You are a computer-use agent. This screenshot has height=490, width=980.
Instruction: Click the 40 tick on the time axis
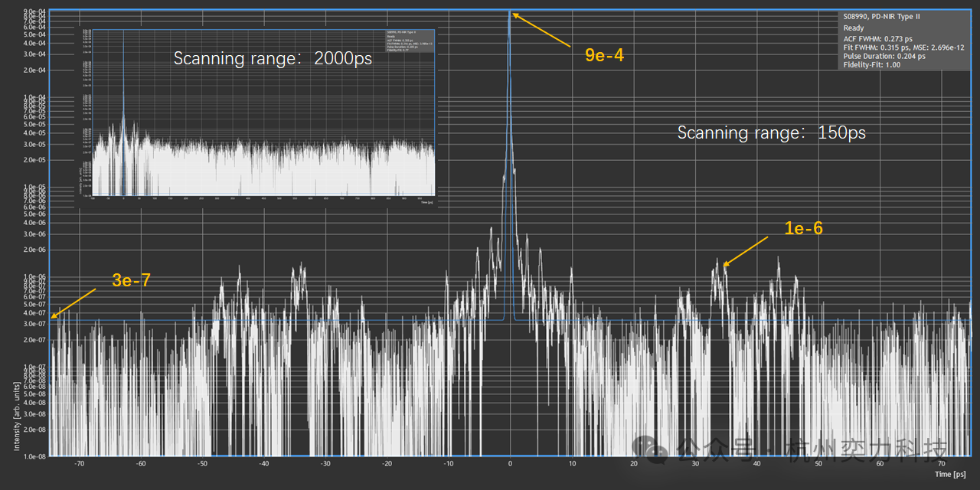coord(756,463)
